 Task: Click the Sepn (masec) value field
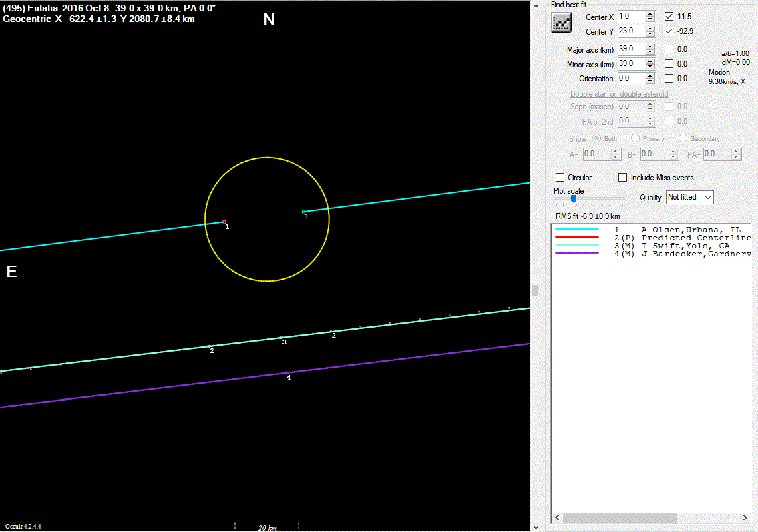point(631,106)
